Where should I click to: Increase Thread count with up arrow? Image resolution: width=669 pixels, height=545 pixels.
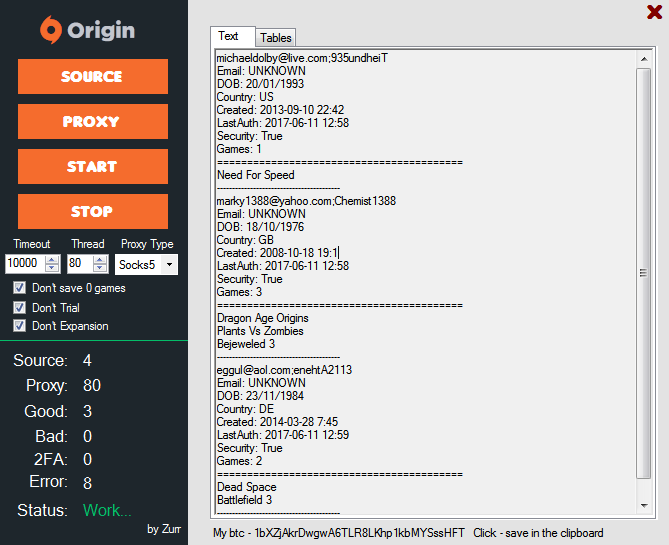(100, 259)
